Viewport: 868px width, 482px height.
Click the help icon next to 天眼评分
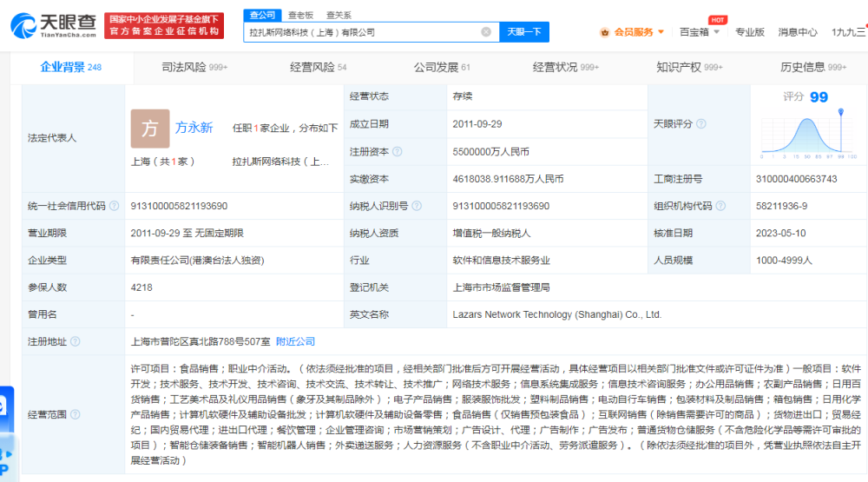pos(700,123)
